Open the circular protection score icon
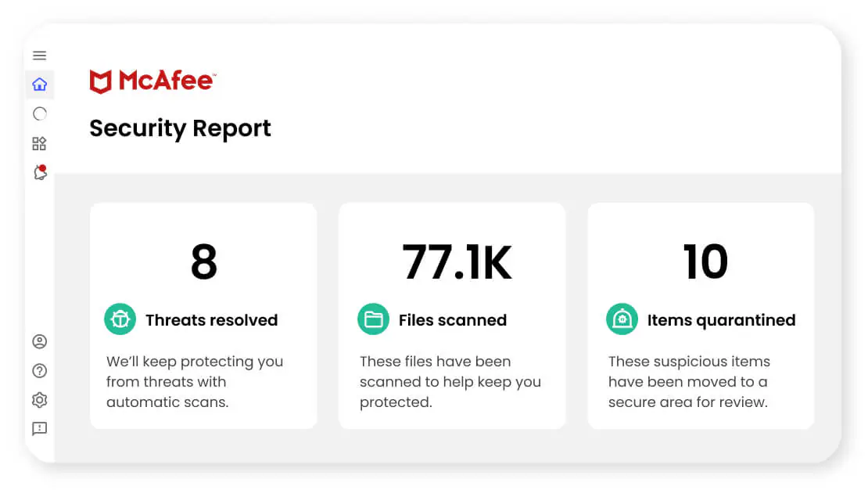The image size is (868, 490). pos(39,114)
